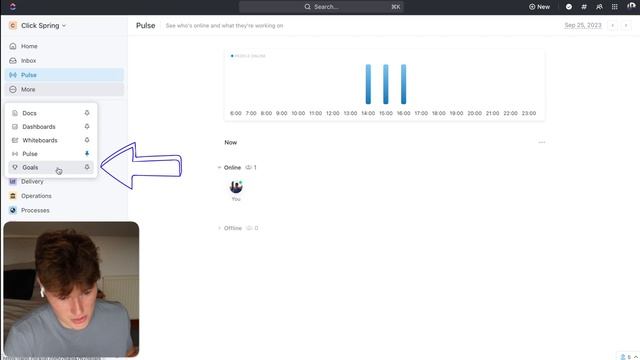This screenshot has height=360, width=640.
Task: Pin Dashboards to the sidebar
Action: coord(87,127)
